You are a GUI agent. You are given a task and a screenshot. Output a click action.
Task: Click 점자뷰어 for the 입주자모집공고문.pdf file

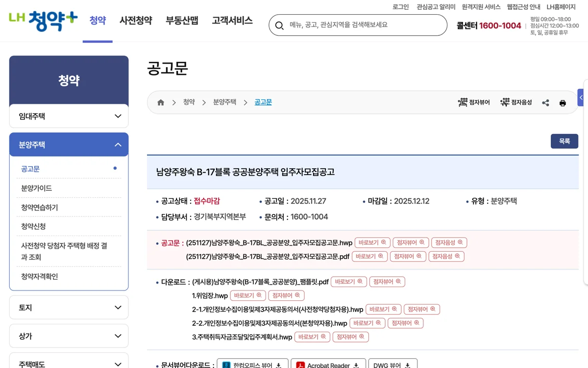[408, 256]
